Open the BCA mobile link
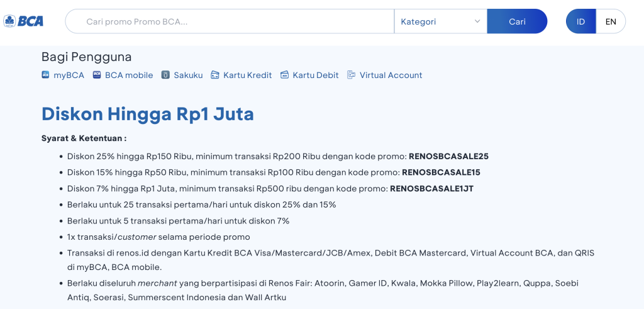 129,75
